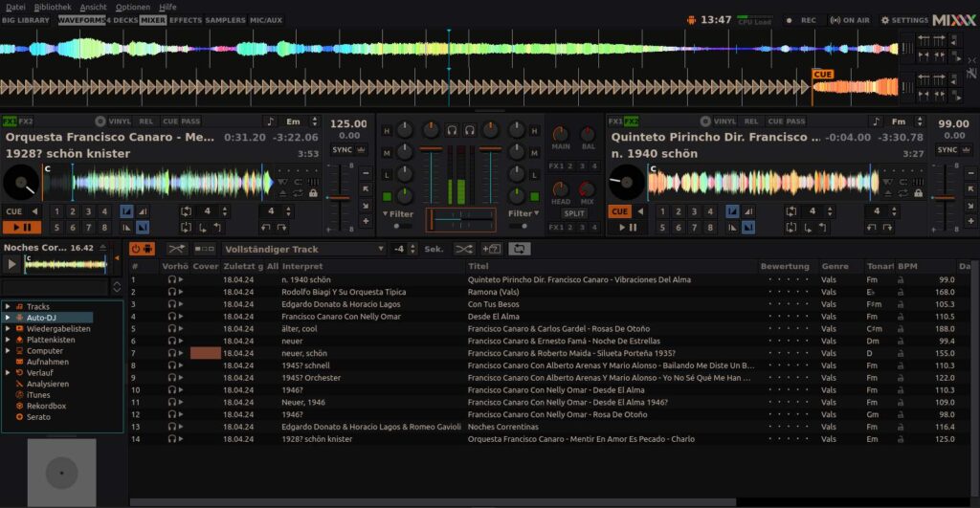Toggle SYNC on the left deck
This screenshot has width=980, height=508.
[x=342, y=150]
